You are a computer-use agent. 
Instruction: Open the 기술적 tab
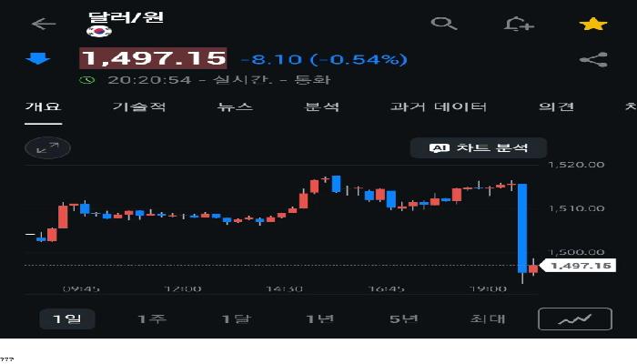coord(139,106)
